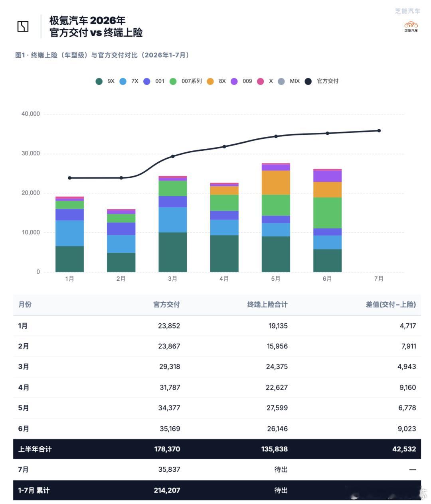Toggle the 007系列 legend entry
431x504 pixels.
(x=186, y=81)
